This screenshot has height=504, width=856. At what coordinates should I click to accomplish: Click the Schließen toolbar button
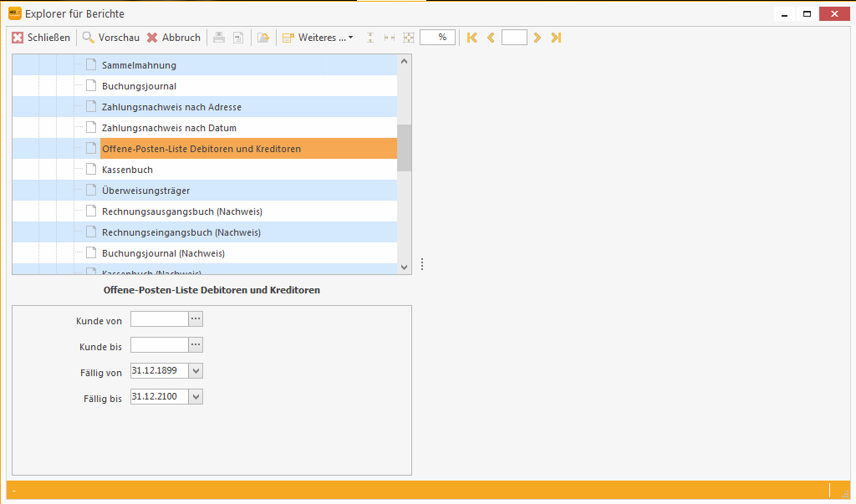[41, 37]
